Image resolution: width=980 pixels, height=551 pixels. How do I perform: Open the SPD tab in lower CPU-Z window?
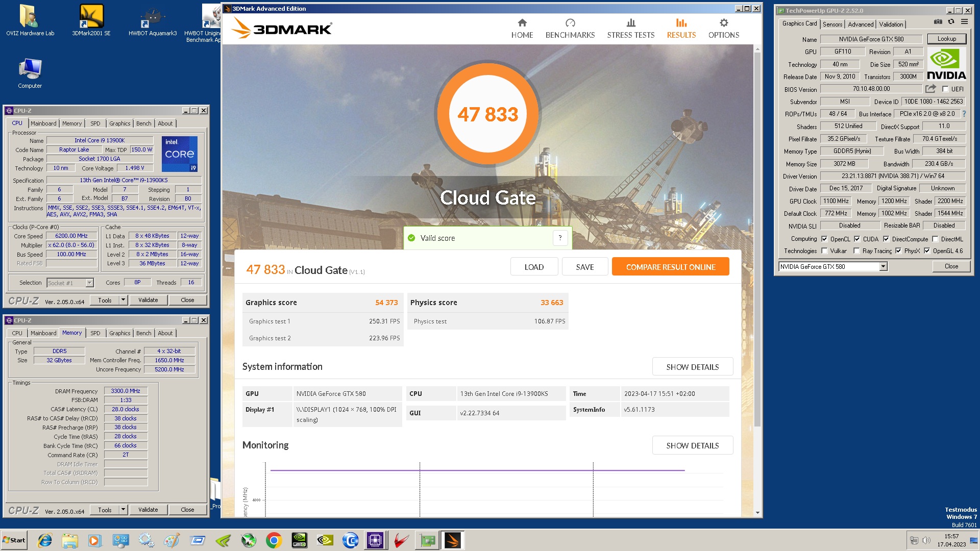click(95, 333)
